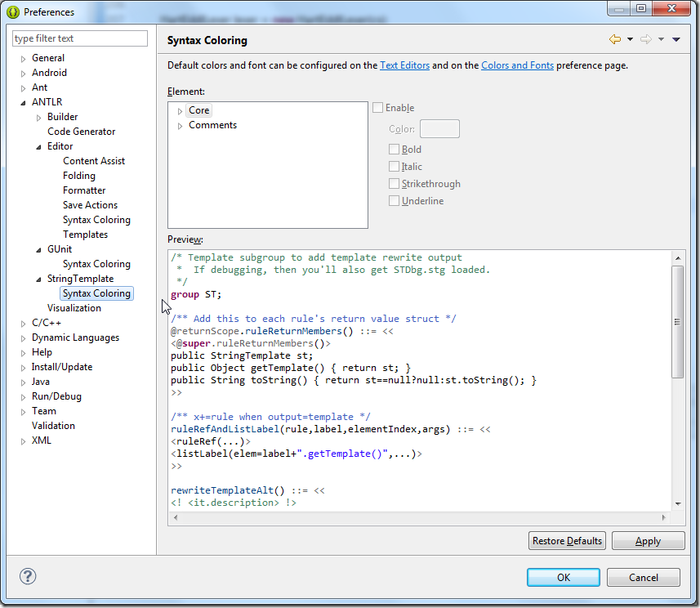Open the Visualization preference page
The height and width of the screenshot is (608, 700).
[74, 308]
